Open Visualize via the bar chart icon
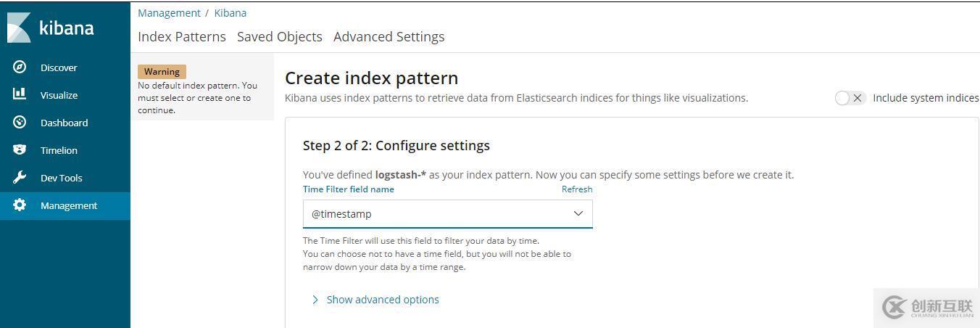980x328 pixels. 20,94
